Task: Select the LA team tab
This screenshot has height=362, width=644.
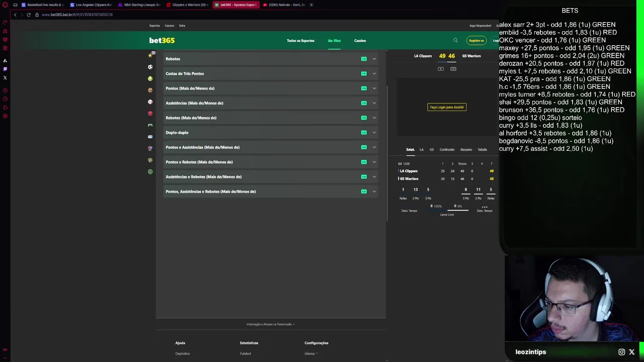Action: (x=422, y=149)
